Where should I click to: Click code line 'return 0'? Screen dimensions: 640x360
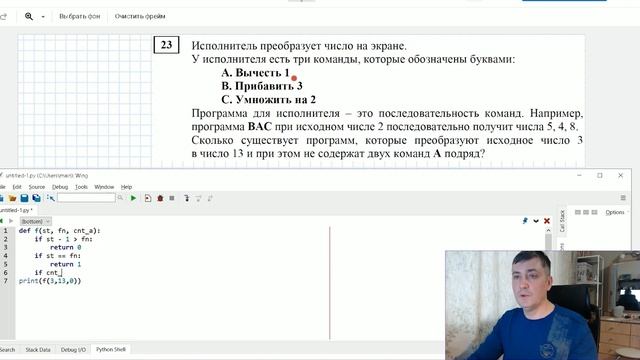coord(65,247)
